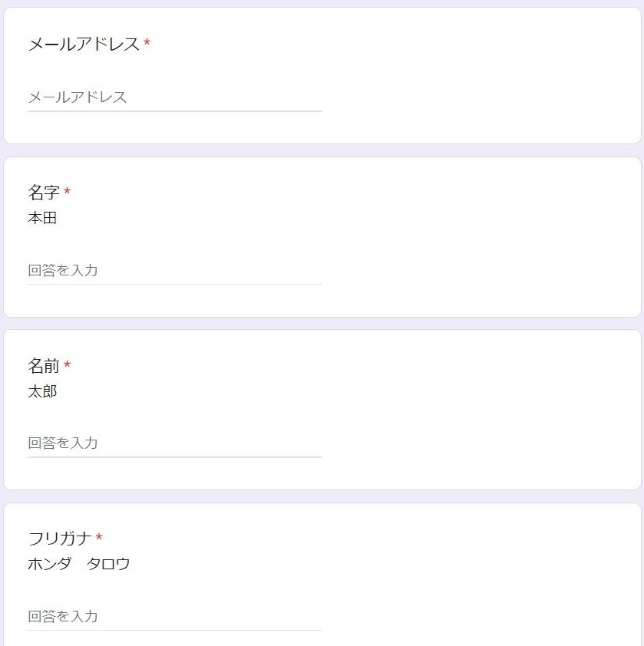The image size is (644, 646).
Task: Click the 名前 question label
Action: (44, 365)
